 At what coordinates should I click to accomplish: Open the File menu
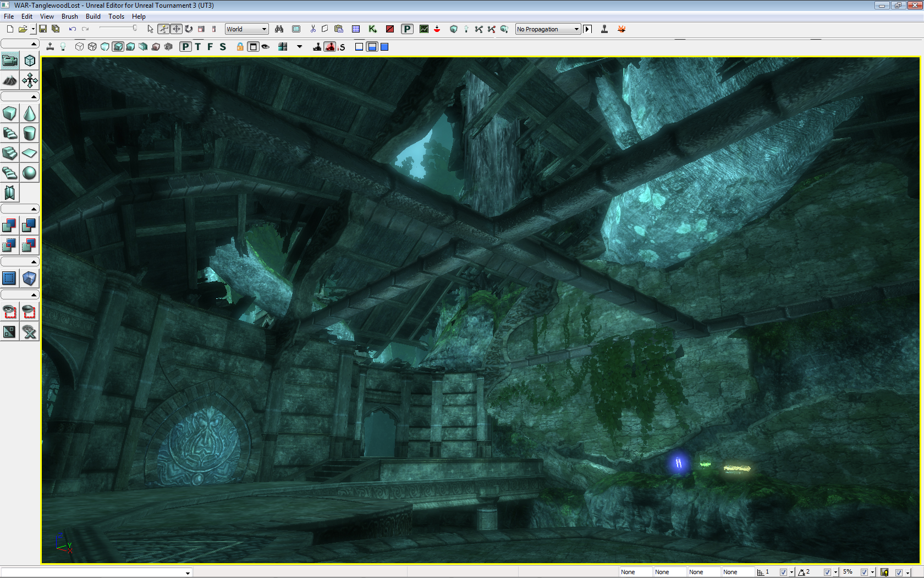9,17
